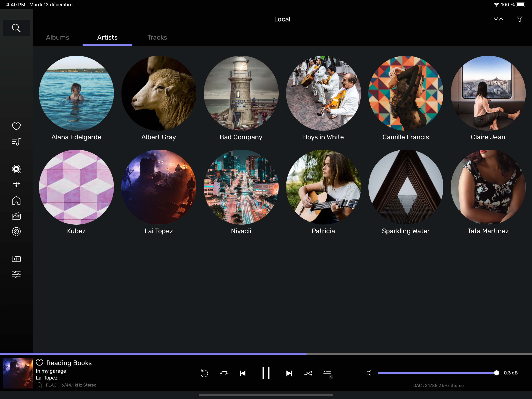The height and width of the screenshot is (399, 532).
Task: Tap the 4:40 PM clock
Action: 16,4
